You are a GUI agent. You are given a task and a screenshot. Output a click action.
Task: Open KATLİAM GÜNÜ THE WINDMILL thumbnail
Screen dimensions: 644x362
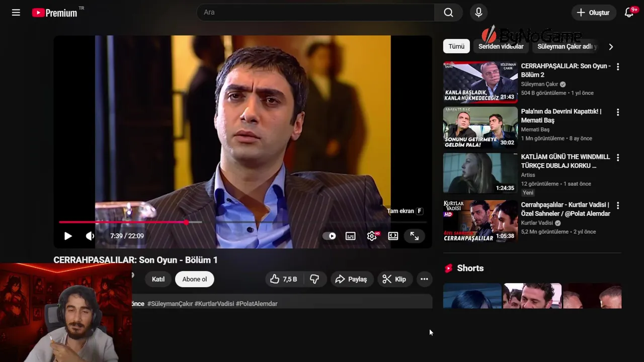[x=480, y=173]
